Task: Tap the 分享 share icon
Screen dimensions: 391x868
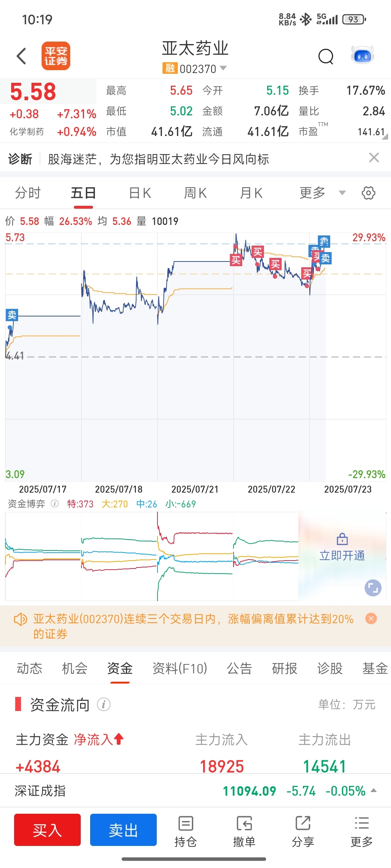Action: pos(303,831)
